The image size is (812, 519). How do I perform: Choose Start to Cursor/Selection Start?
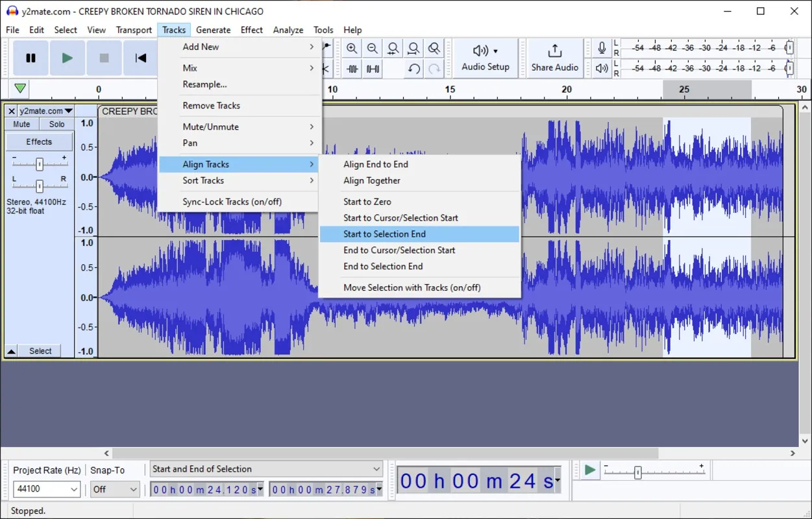pos(419,218)
